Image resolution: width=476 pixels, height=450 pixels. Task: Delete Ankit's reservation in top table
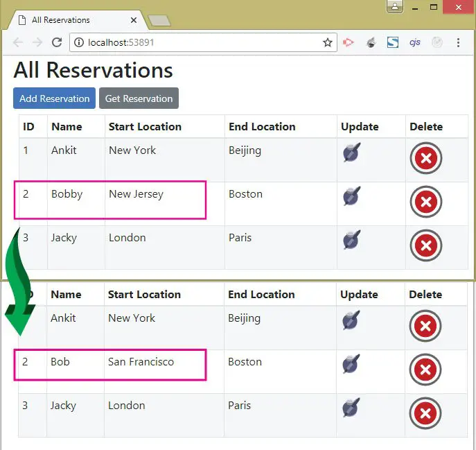pos(425,158)
